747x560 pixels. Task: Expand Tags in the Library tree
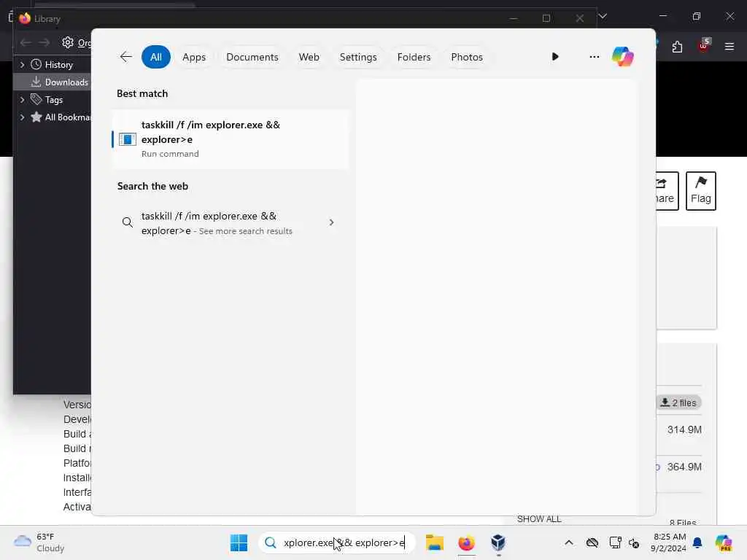click(x=22, y=99)
